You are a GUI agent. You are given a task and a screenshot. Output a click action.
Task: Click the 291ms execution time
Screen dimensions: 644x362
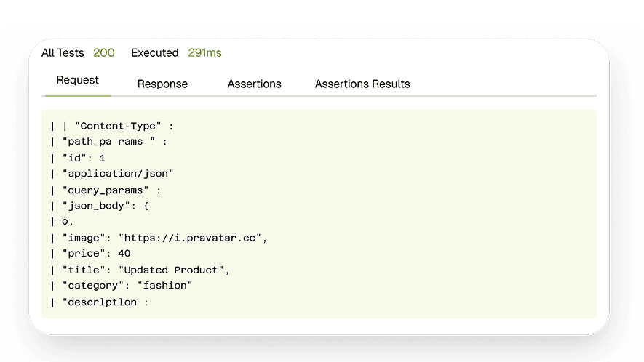(204, 53)
